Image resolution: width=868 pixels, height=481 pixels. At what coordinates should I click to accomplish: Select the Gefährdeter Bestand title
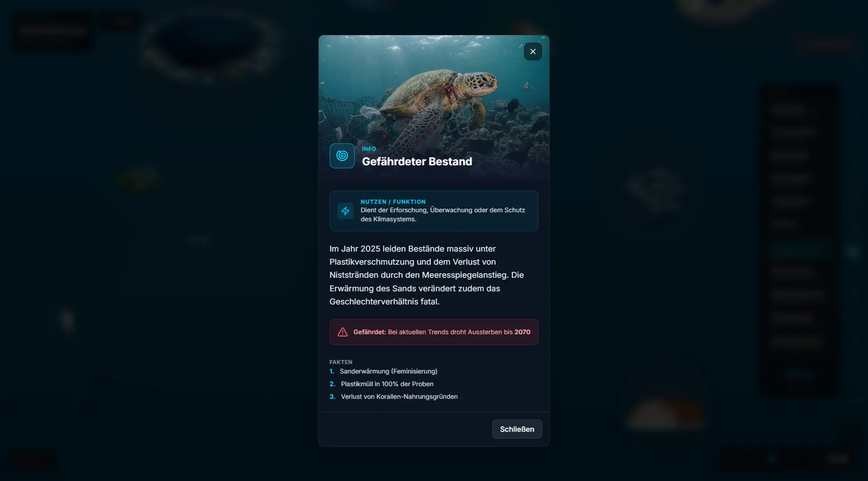click(x=417, y=162)
